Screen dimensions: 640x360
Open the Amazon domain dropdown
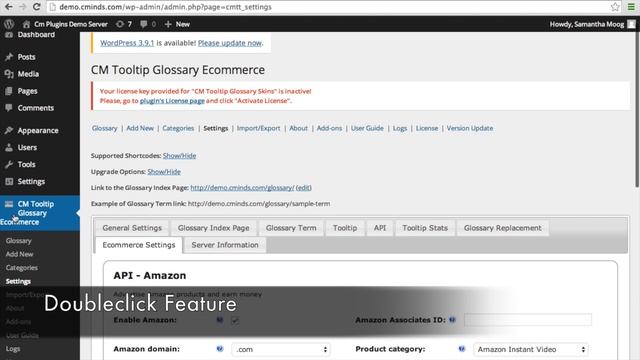pos(281,349)
